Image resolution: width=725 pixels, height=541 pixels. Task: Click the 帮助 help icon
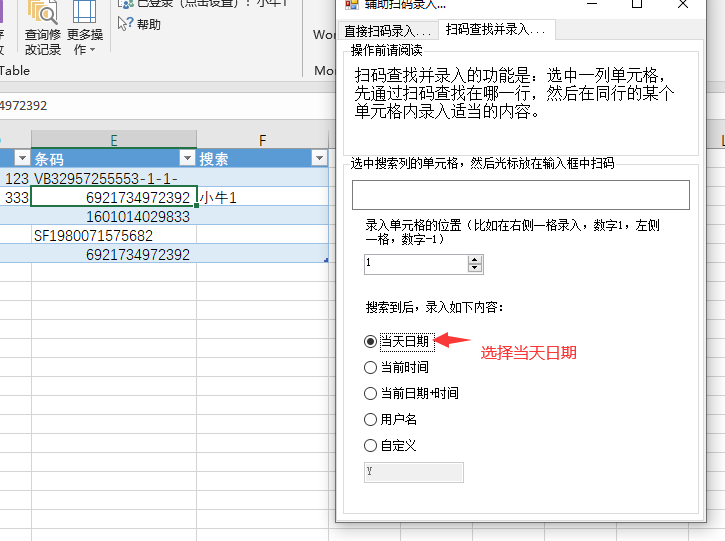coord(125,24)
